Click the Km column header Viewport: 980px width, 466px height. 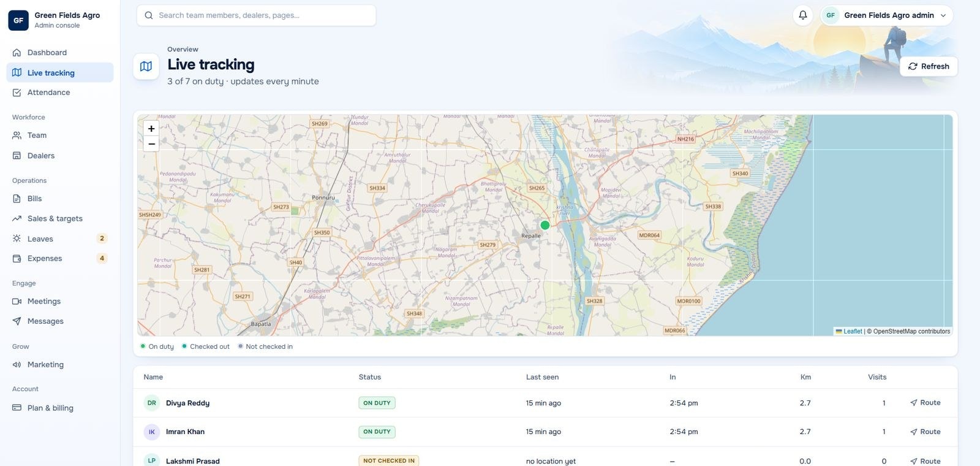[x=805, y=377]
